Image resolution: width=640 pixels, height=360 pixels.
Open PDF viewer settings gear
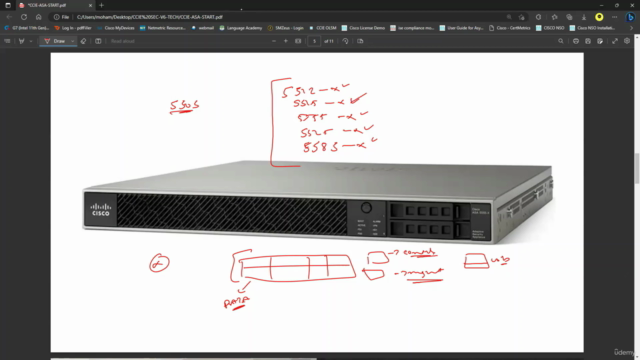[x=627, y=41]
